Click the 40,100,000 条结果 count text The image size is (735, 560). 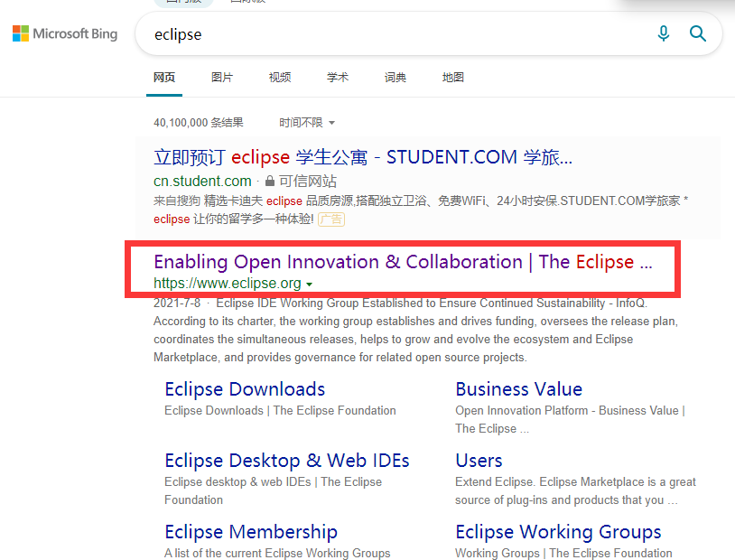[199, 123]
